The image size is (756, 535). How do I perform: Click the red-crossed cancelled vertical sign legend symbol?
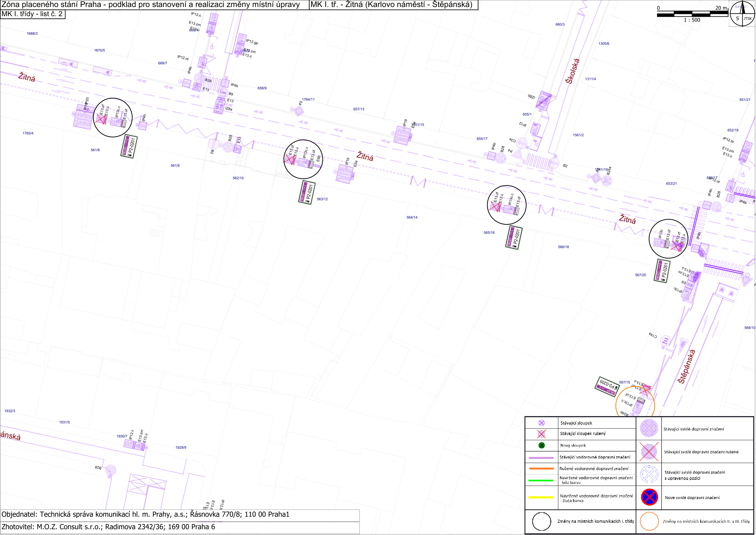tap(649, 451)
